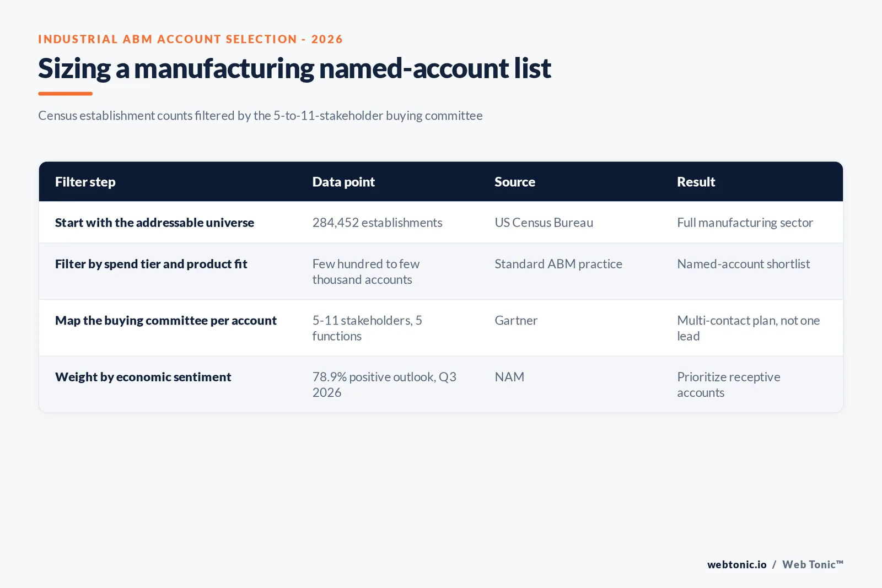The width and height of the screenshot is (882, 588).
Task: Click the 'Sizing a manufacturing named-account list' title
Action: tap(294, 69)
